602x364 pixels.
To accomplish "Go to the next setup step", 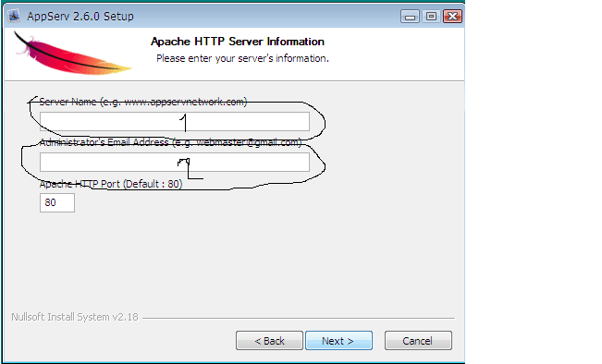I will (x=338, y=341).
